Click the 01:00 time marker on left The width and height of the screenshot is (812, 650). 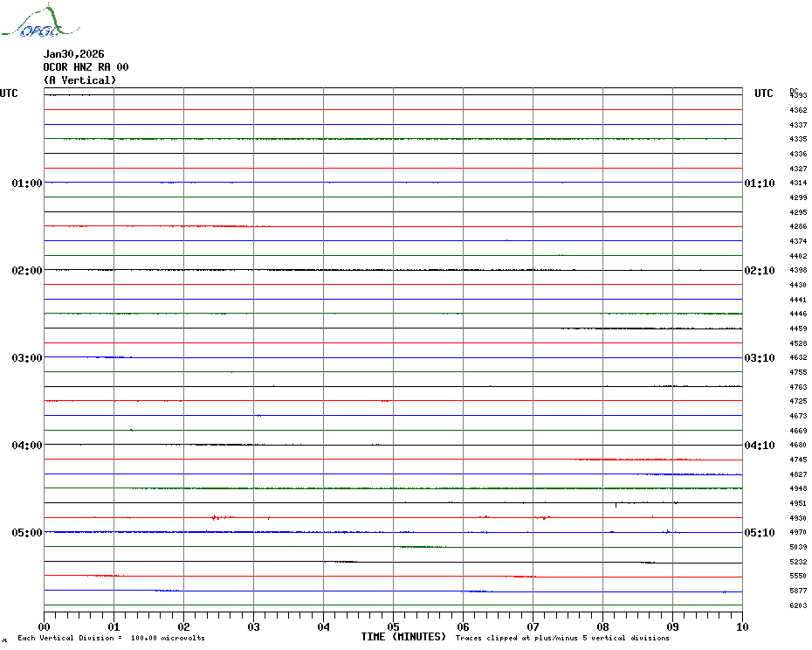coord(27,183)
